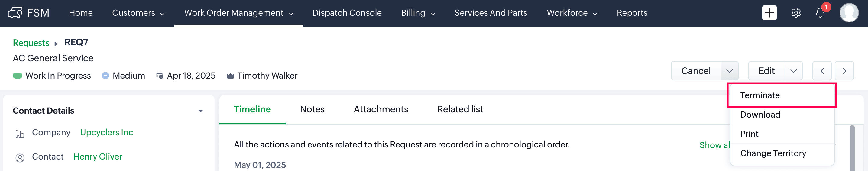Collapse the Contact Details section
The height and width of the screenshot is (171, 868).
point(200,111)
